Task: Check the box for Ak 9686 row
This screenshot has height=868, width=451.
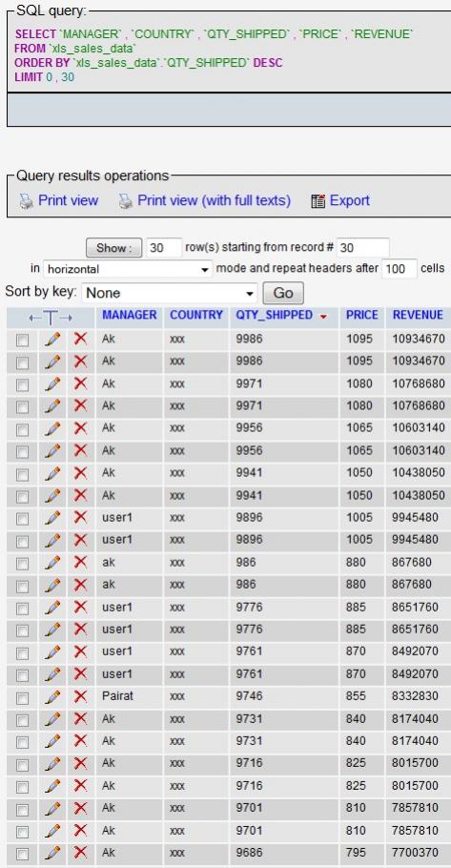Action: click(22, 854)
